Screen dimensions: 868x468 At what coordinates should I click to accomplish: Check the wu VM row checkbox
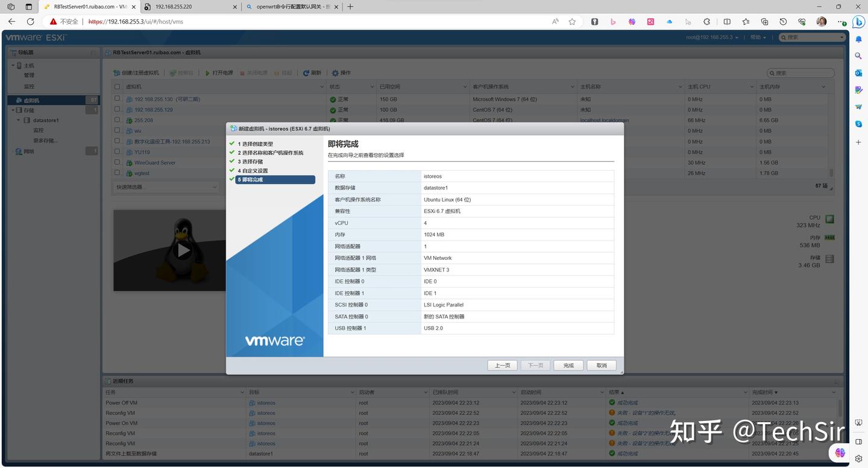click(118, 131)
